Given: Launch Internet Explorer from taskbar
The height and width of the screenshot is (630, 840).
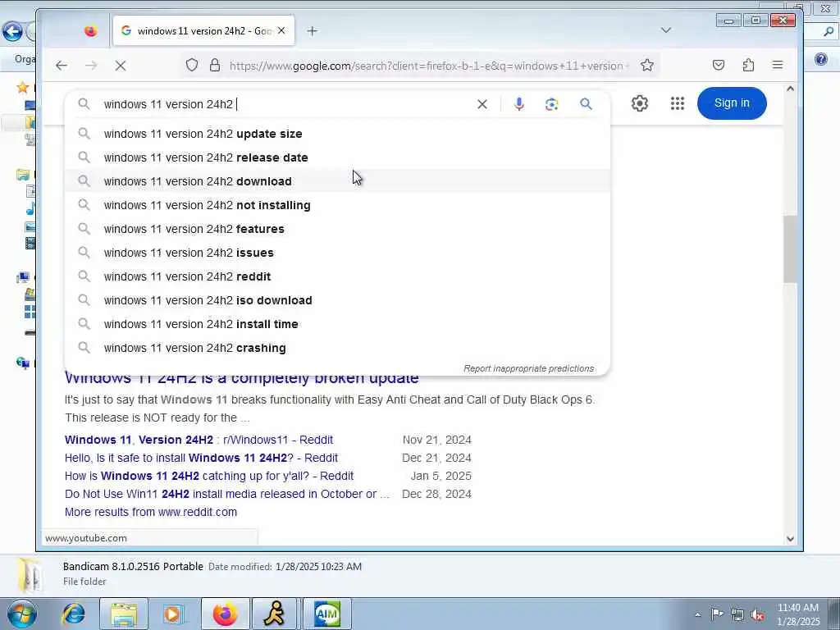Looking at the screenshot, I should pyautogui.click(x=73, y=614).
